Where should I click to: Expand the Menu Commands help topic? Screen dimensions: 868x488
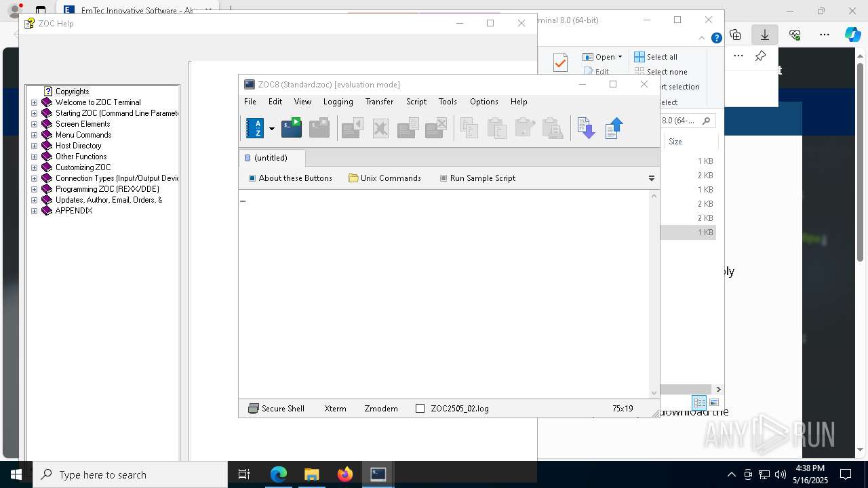(x=35, y=135)
